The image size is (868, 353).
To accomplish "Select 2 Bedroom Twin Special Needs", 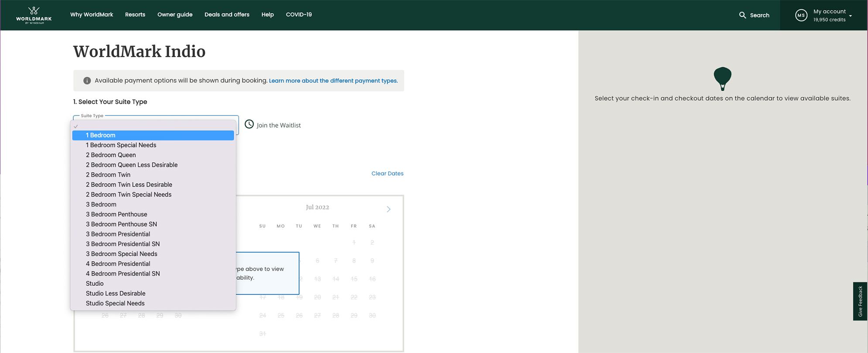I will (x=153, y=194).
